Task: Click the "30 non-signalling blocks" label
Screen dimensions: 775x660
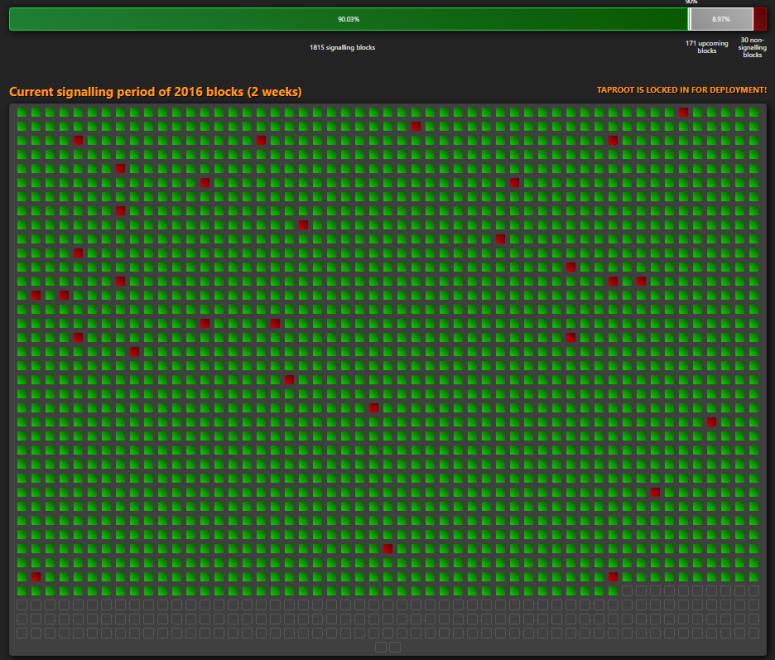Action: (x=752, y=48)
